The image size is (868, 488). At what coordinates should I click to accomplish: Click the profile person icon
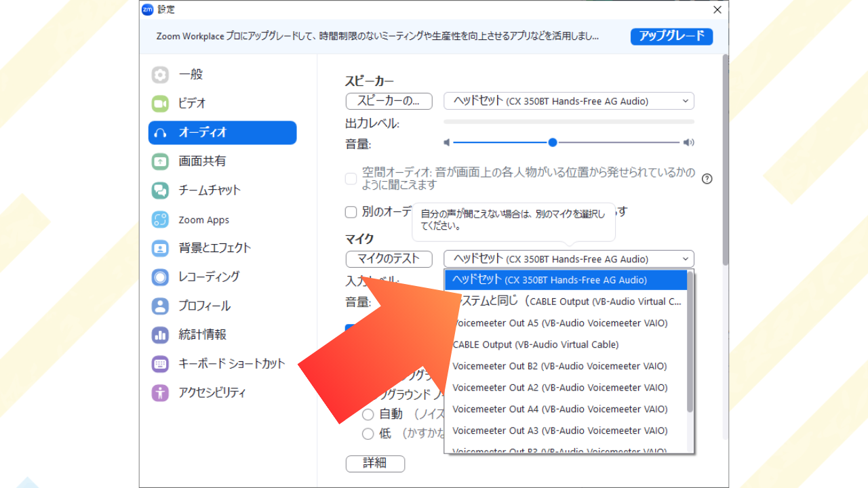click(160, 306)
